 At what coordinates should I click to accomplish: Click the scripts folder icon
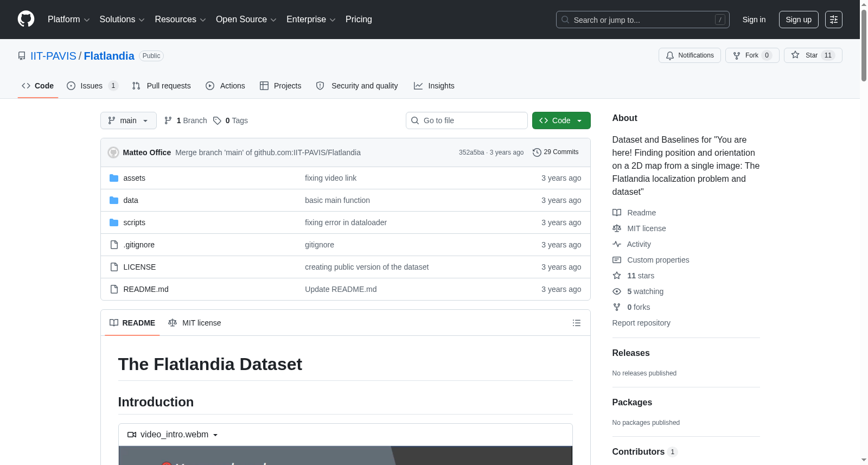coord(114,222)
